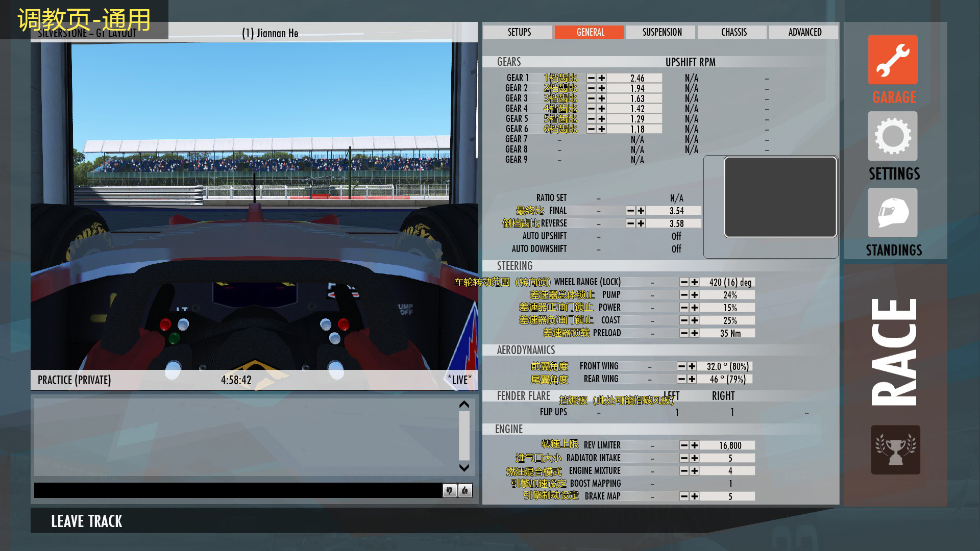Decrease Gear 2 ratio with minus

(x=591, y=88)
